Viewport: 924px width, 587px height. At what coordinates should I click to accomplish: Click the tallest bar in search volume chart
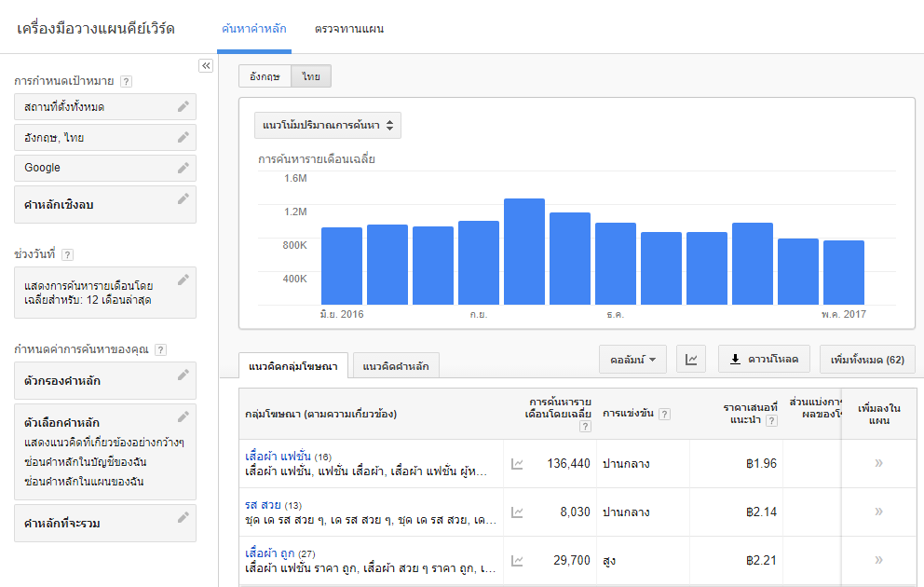point(523,250)
